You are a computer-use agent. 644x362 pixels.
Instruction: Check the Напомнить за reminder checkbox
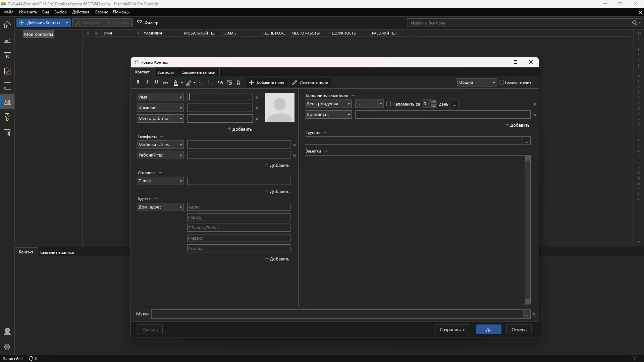pyautogui.click(x=389, y=104)
